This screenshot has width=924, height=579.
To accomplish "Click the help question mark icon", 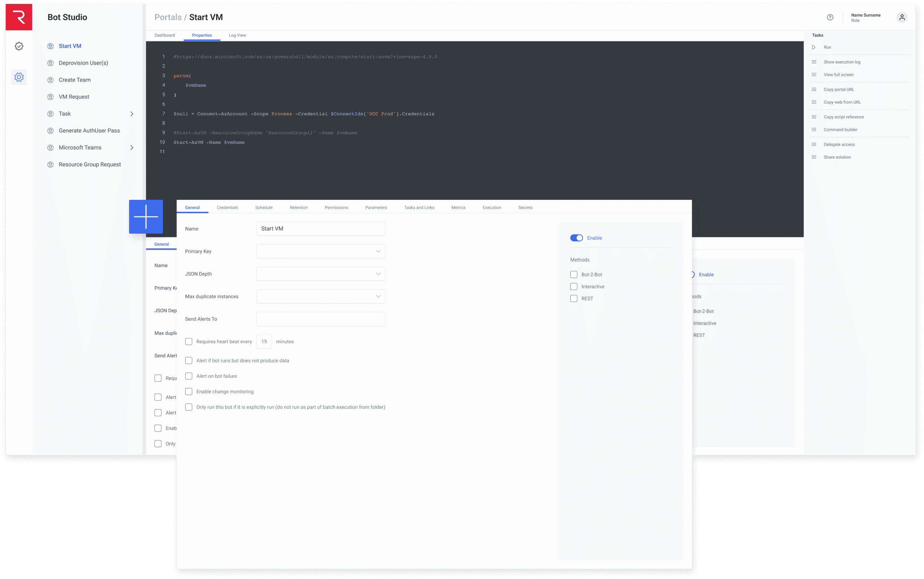I will point(830,17).
